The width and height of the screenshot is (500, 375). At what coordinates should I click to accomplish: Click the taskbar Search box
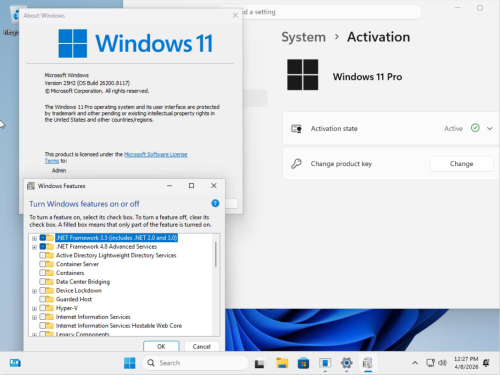click(195, 363)
